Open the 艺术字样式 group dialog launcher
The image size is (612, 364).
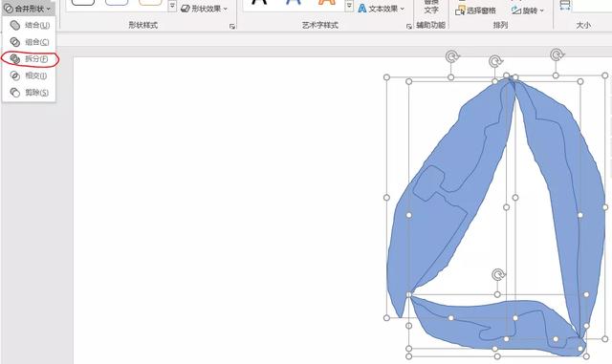coord(408,26)
